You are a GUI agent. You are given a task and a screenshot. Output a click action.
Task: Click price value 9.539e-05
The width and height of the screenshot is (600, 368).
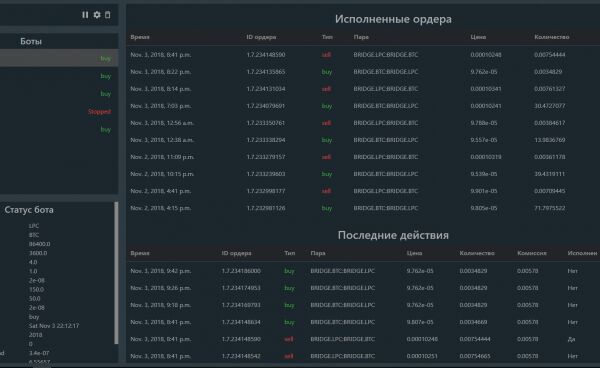pos(484,174)
